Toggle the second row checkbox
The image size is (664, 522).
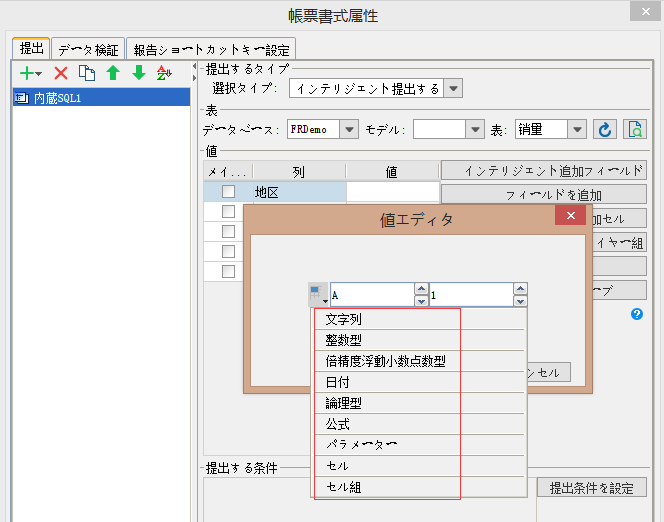coord(228,211)
